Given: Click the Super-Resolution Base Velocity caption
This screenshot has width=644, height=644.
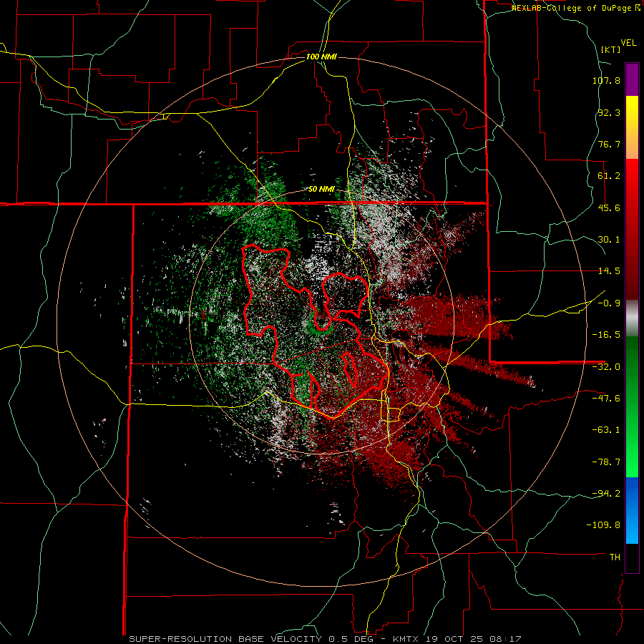Looking at the screenshot, I should (x=325, y=639).
